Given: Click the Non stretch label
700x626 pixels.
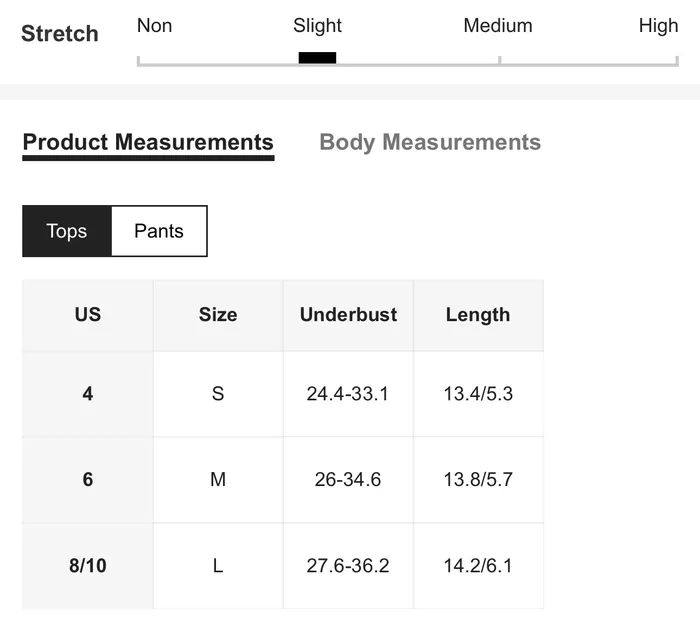Looking at the screenshot, I should pos(154,25).
